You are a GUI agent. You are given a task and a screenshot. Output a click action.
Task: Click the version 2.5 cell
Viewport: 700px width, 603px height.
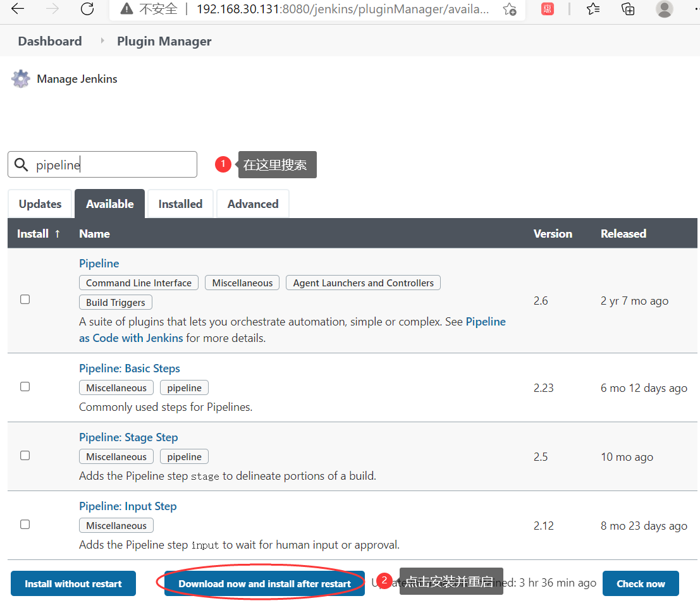click(541, 456)
